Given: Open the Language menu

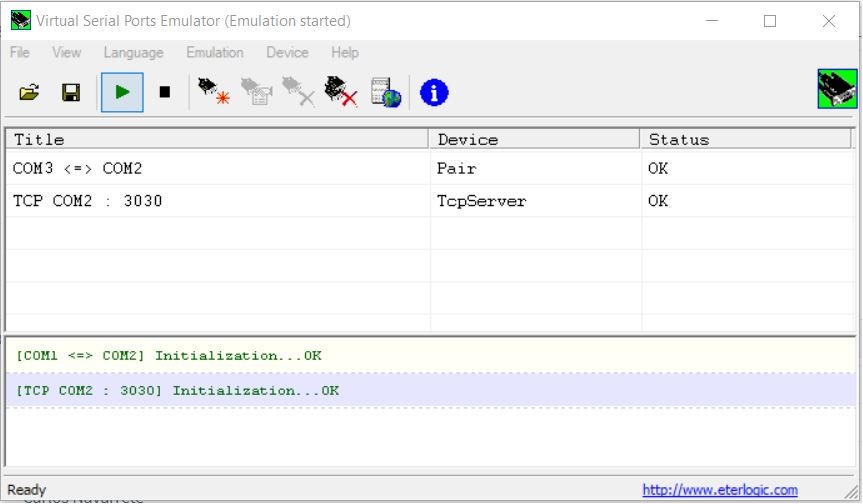Looking at the screenshot, I should 134,52.
